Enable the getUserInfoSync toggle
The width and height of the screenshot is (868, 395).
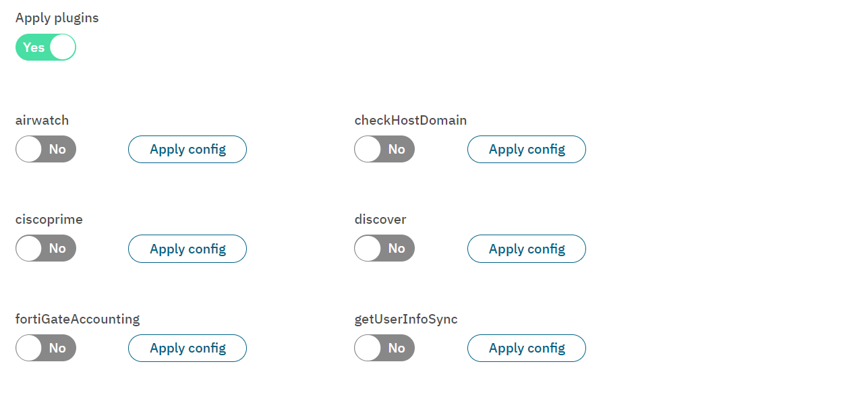click(x=384, y=348)
